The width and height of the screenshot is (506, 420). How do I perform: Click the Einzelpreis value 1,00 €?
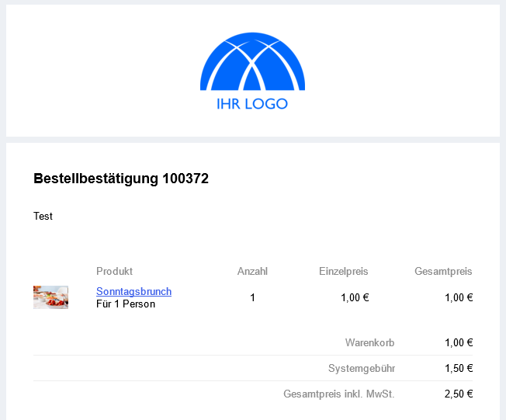click(355, 297)
